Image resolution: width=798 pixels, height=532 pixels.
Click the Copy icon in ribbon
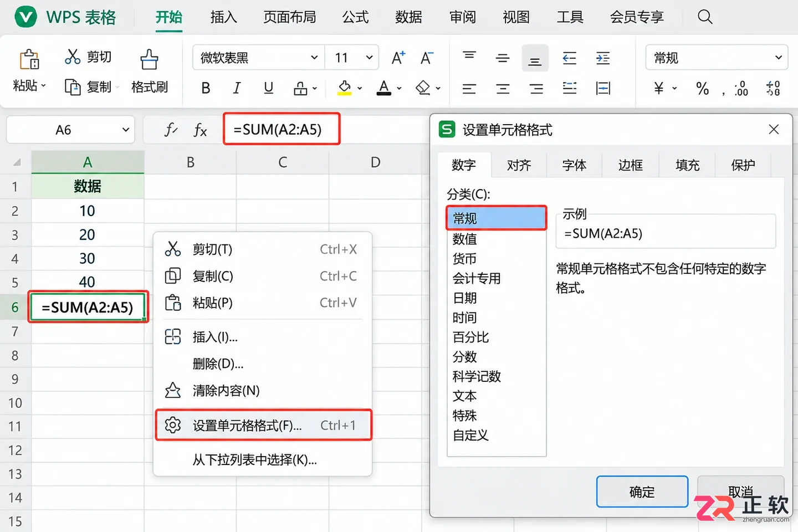pyautogui.click(x=73, y=87)
